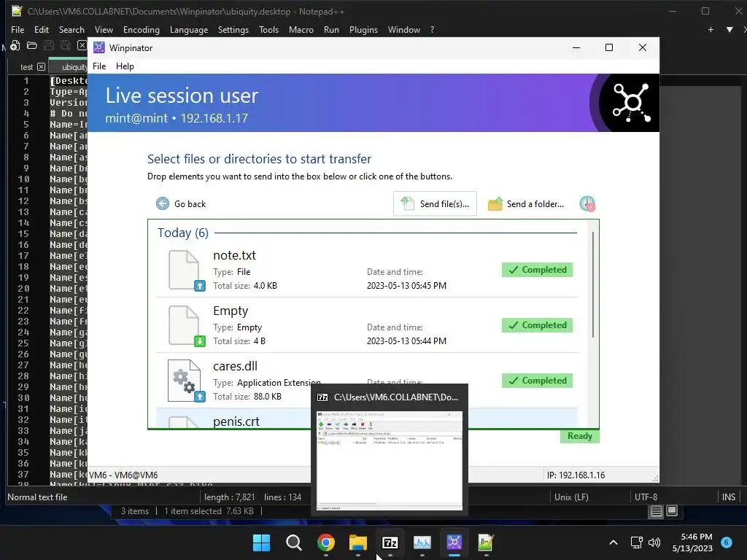Click the Winpinator transfer list scrollbar

point(592,285)
